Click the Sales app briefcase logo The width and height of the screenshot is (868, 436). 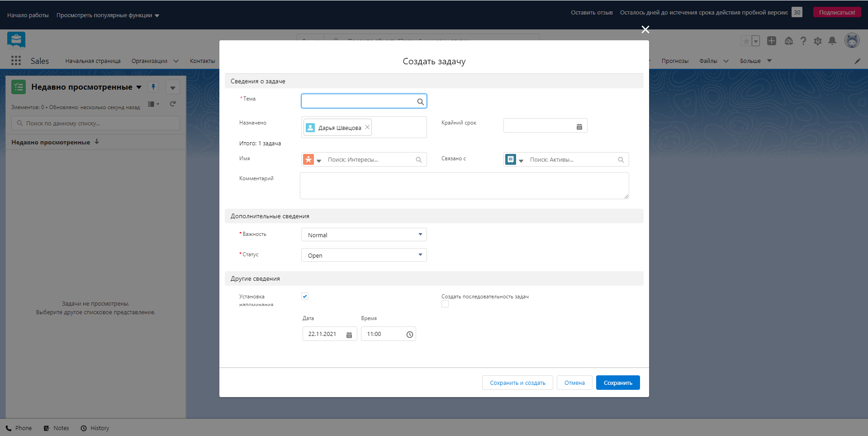16,40
